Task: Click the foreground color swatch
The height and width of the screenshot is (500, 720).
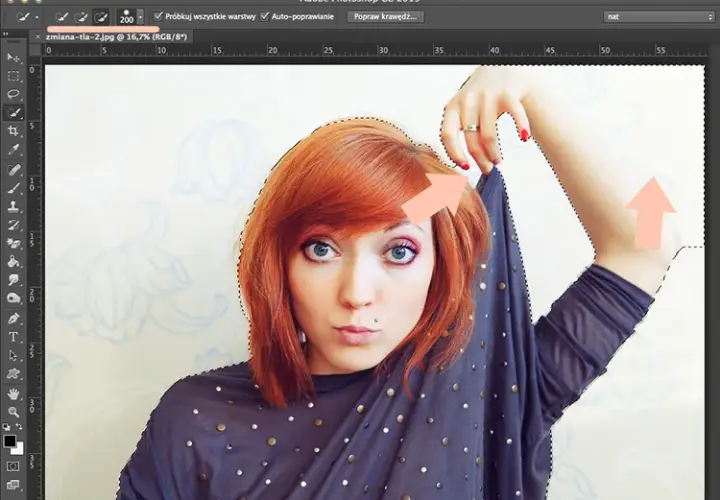Action: (x=10, y=441)
